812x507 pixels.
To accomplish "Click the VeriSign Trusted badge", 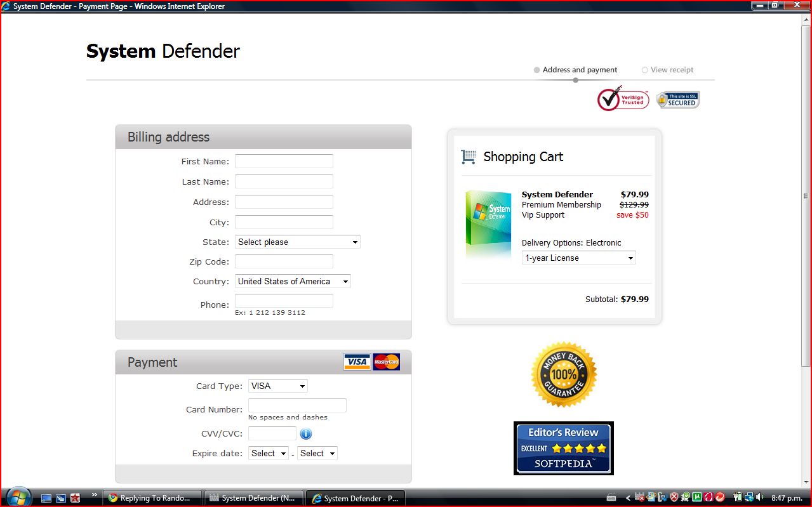I will pyautogui.click(x=623, y=98).
